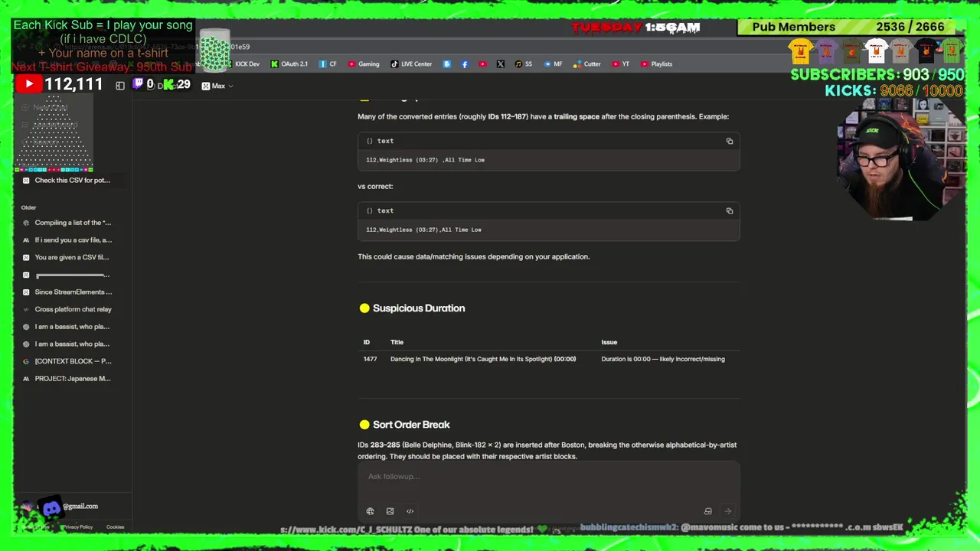
Task: Click the Discord icon near email
Action: [x=51, y=507]
